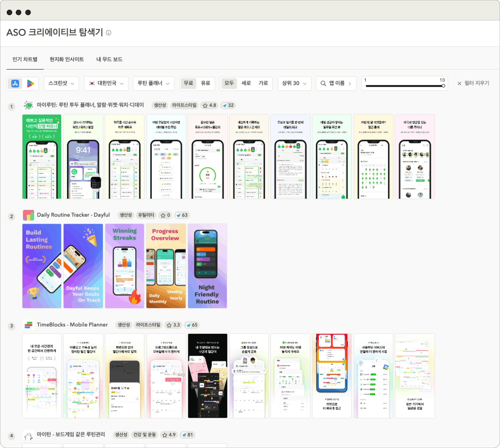Open the Dayful app icon

tap(28, 215)
